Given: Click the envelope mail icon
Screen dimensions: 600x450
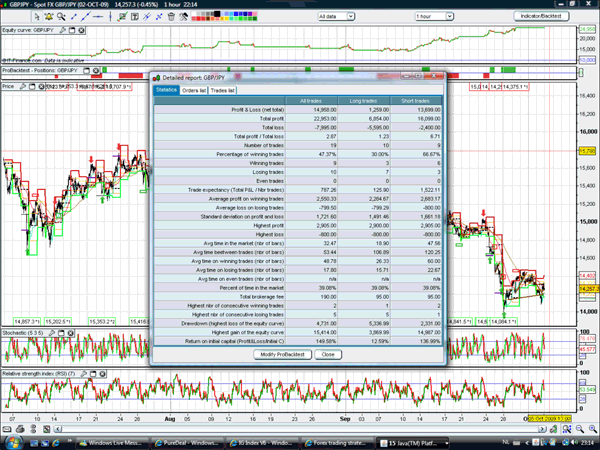Looking at the screenshot, I should point(7,429).
